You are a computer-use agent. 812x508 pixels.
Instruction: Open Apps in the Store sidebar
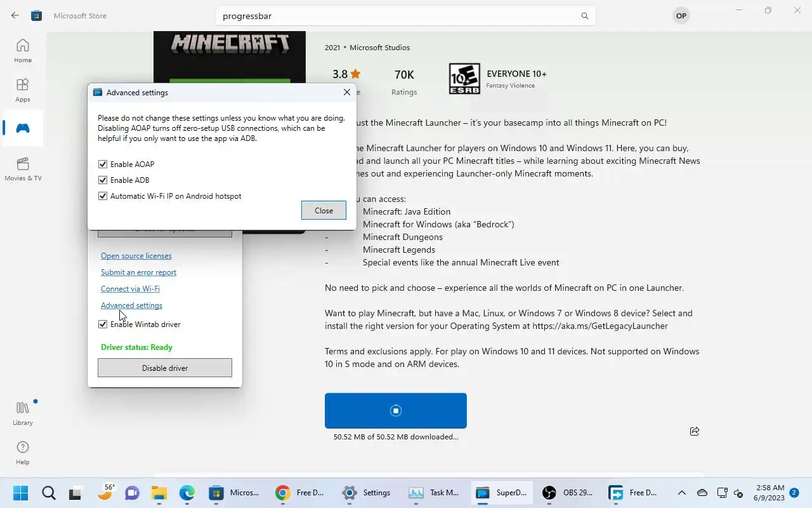pyautogui.click(x=23, y=90)
